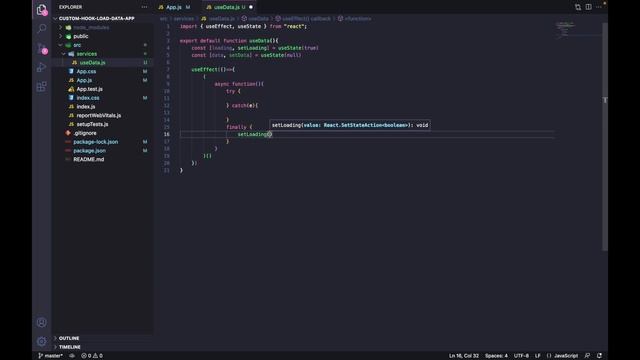640x360 pixels.
Task: Open Explorer views and more actions menu
Action: (x=144, y=7)
